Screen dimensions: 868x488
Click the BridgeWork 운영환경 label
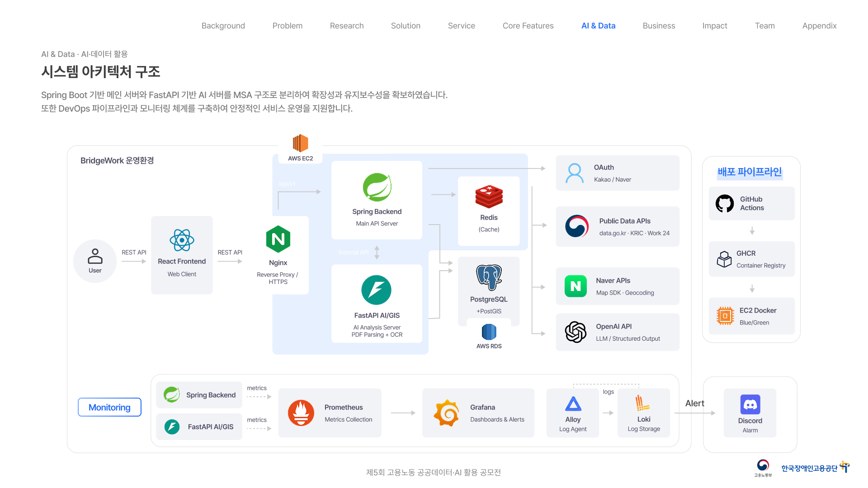point(117,160)
